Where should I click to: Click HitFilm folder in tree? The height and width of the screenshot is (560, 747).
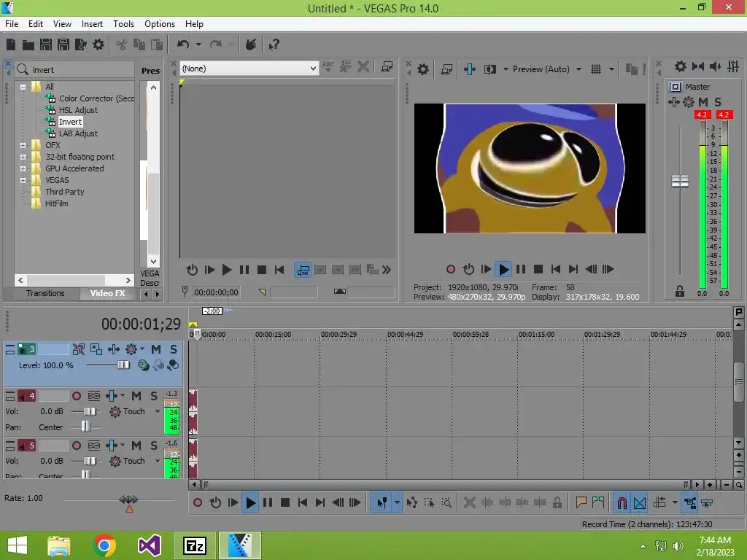pyautogui.click(x=56, y=204)
